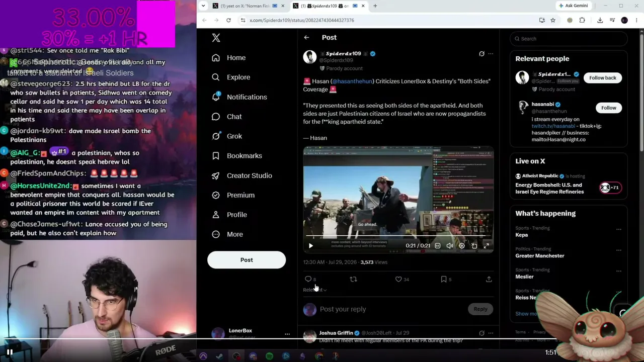The image size is (644, 362).
Task: Open the Explore page
Action: pyautogui.click(x=231, y=77)
